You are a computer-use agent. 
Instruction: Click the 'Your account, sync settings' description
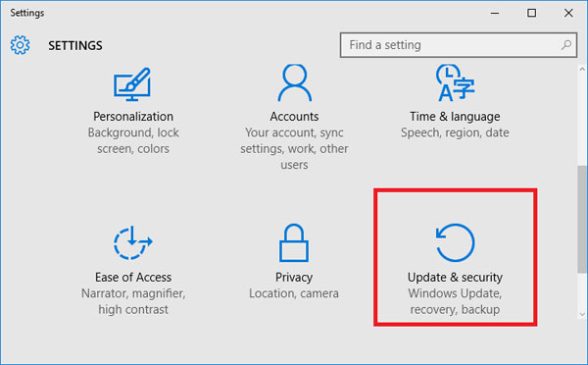click(294, 149)
